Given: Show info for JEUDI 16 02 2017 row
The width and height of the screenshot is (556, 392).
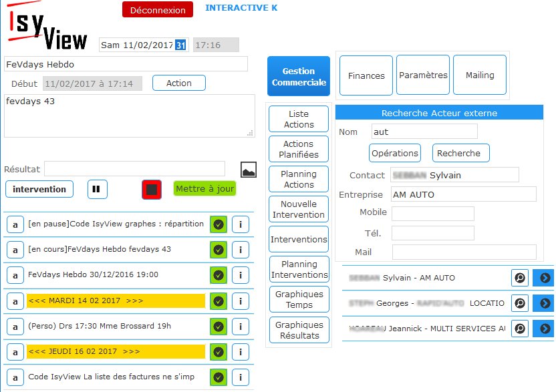Looking at the screenshot, I should coord(241,352).
